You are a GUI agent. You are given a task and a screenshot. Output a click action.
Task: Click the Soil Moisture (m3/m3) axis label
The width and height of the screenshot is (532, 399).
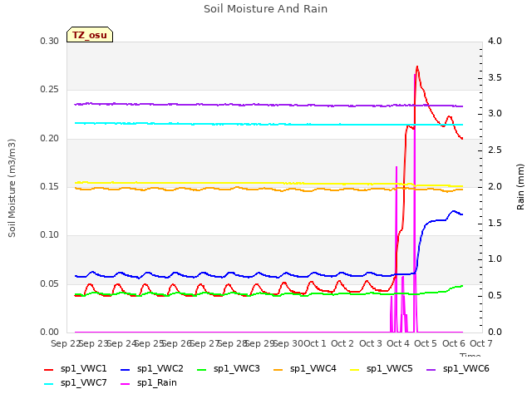[12, 188]
